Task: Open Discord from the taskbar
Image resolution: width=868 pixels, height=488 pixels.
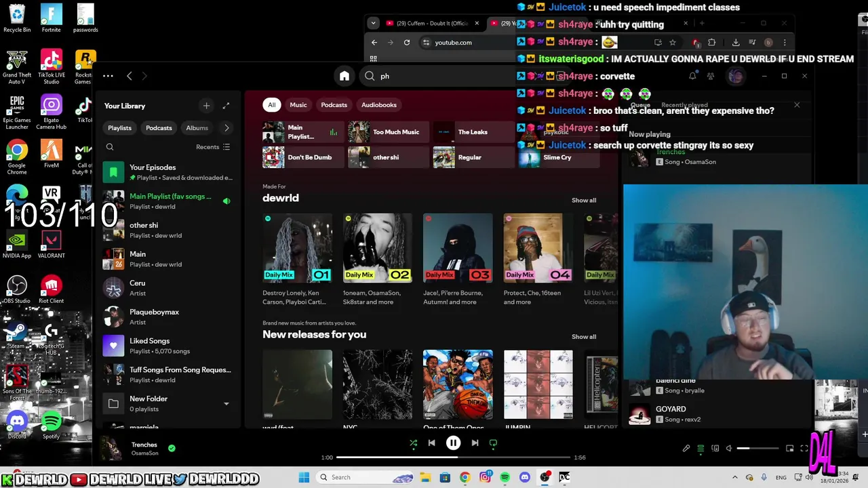Action: tap(524, 477)
